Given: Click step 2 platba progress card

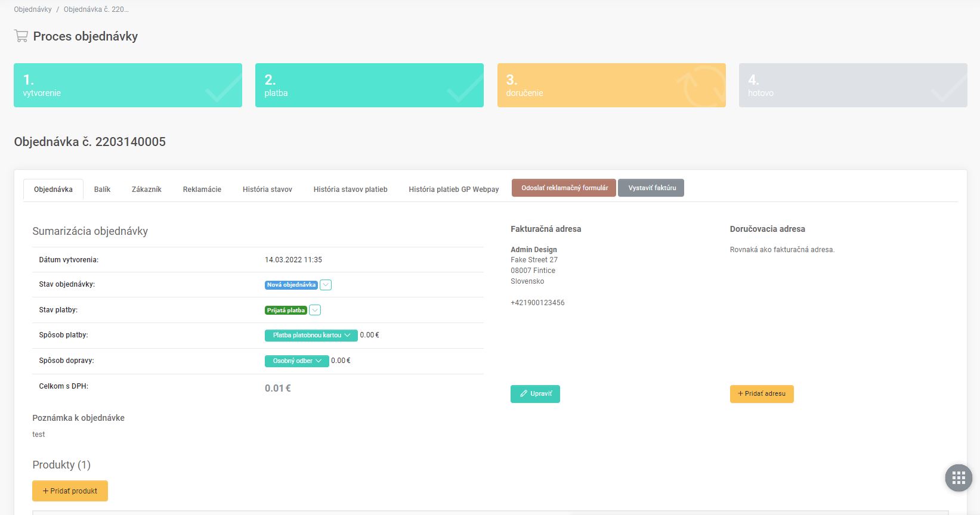Looking at the screenshot, I should [x=369, y=85].
